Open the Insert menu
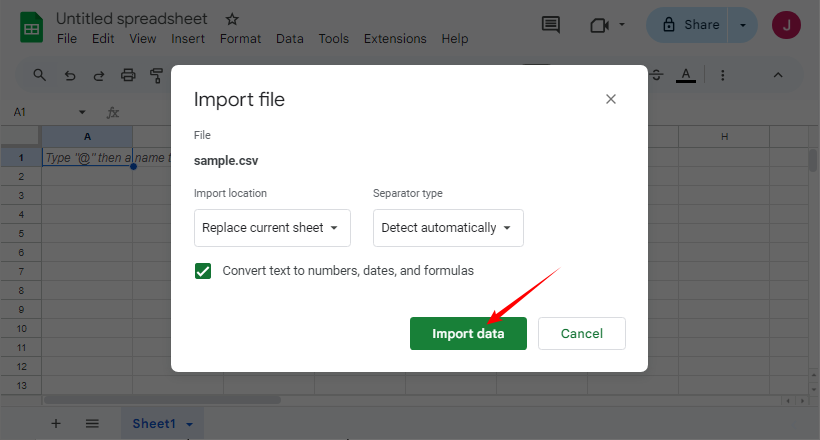Screen dimensions: 820x440 click(x=188, y=39)
